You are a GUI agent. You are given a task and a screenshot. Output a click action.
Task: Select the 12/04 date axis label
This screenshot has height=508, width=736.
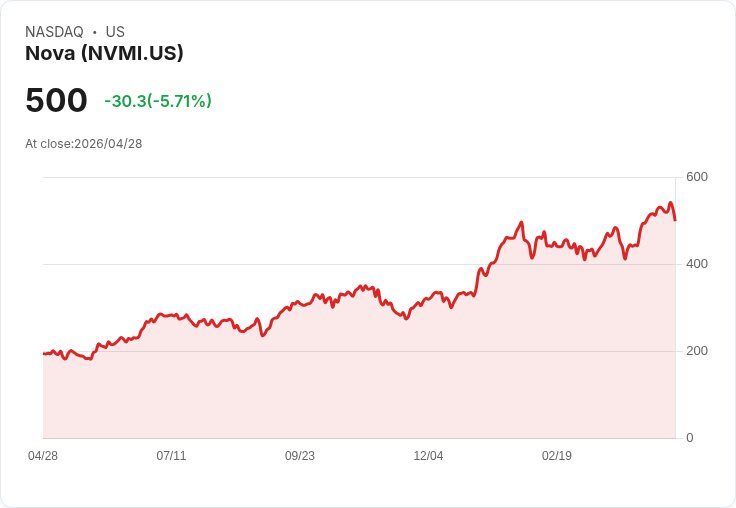pos(428,456)
